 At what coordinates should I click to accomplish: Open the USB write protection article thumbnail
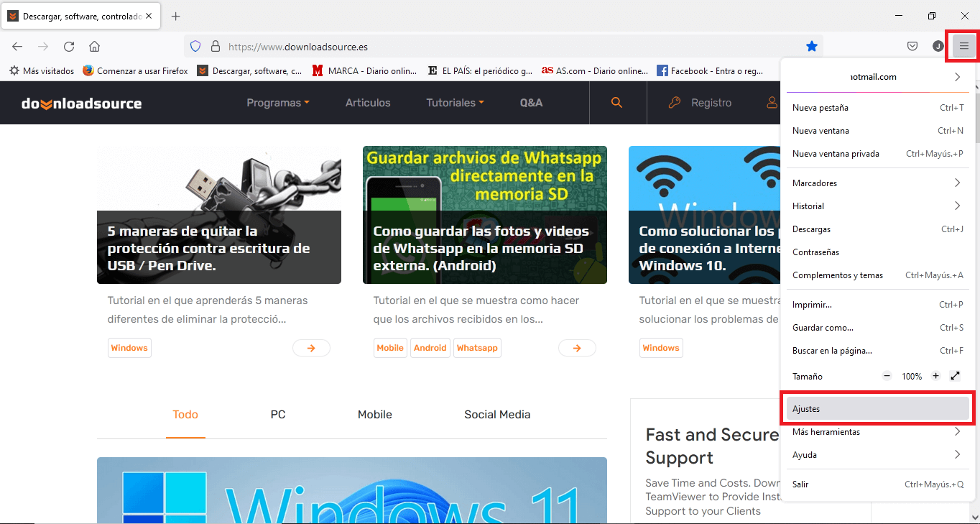[x=219, y=215]
